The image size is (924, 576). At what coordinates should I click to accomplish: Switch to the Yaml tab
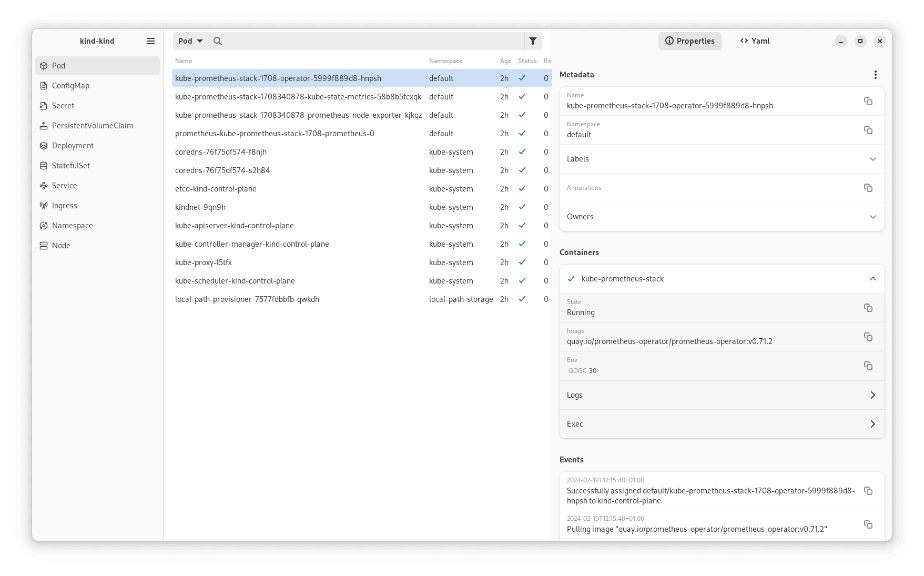click(x=754, y=41)
